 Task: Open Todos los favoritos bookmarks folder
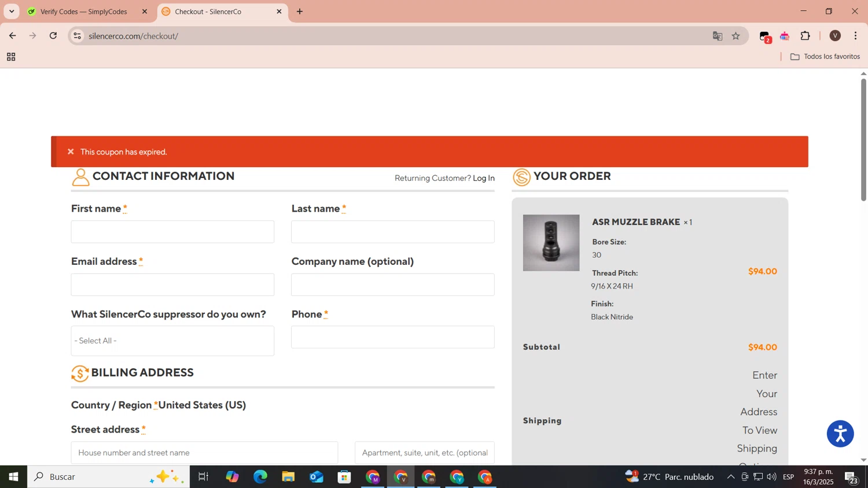pos(825,57)
